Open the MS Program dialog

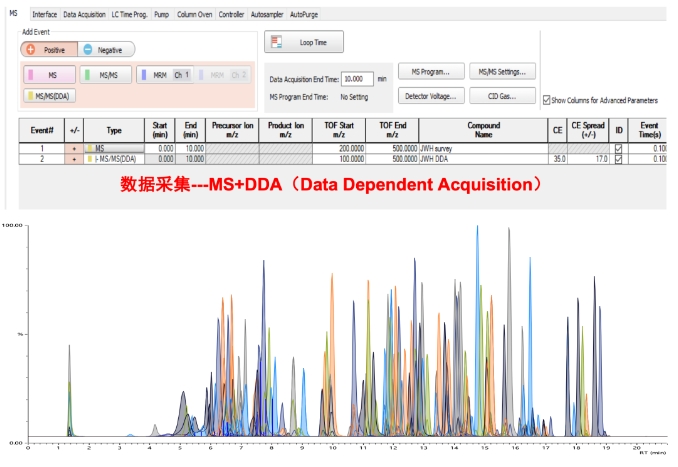coord(430,72)
